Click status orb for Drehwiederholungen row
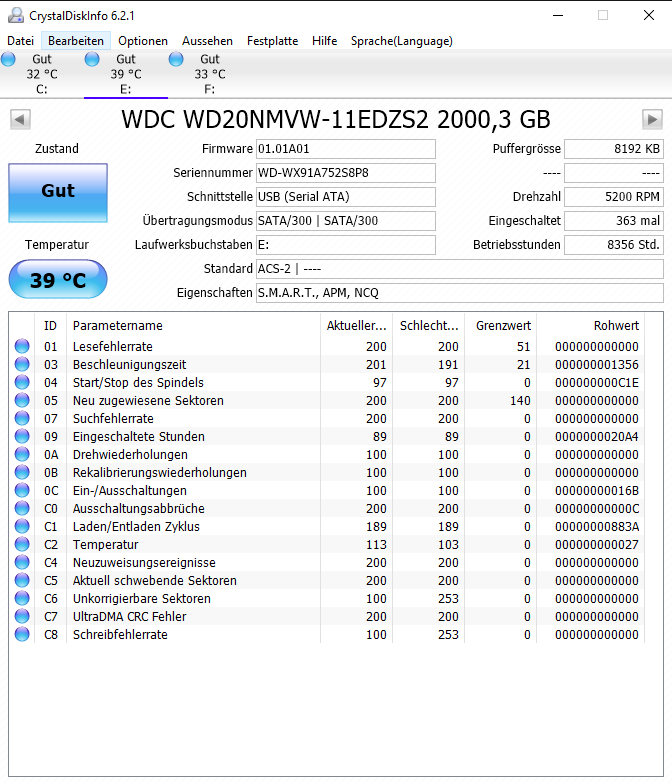This screenshot has height=783, width=672. 22,454
